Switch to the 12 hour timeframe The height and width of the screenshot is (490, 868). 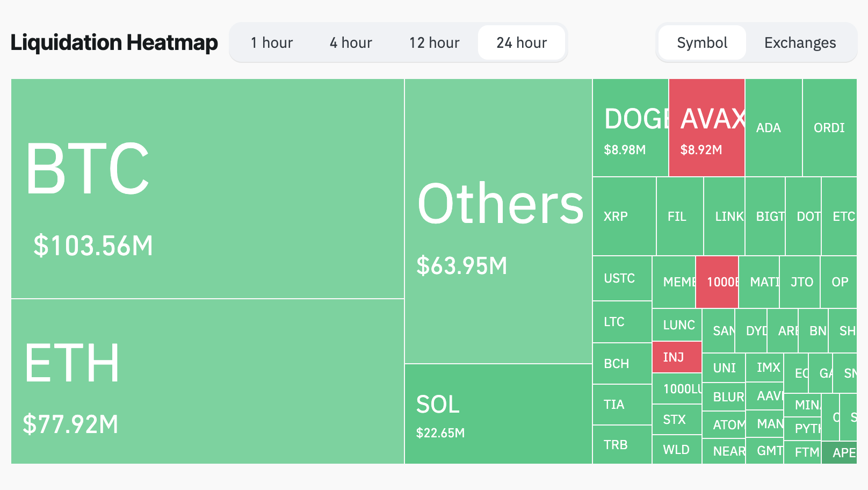pyautogui.click(x=434, y=42)
